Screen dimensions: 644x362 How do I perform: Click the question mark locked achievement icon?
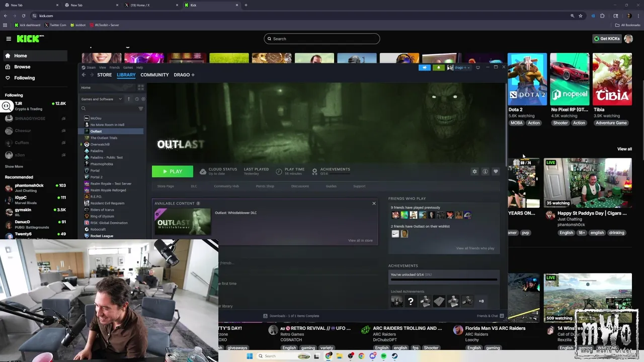(411, 301)
